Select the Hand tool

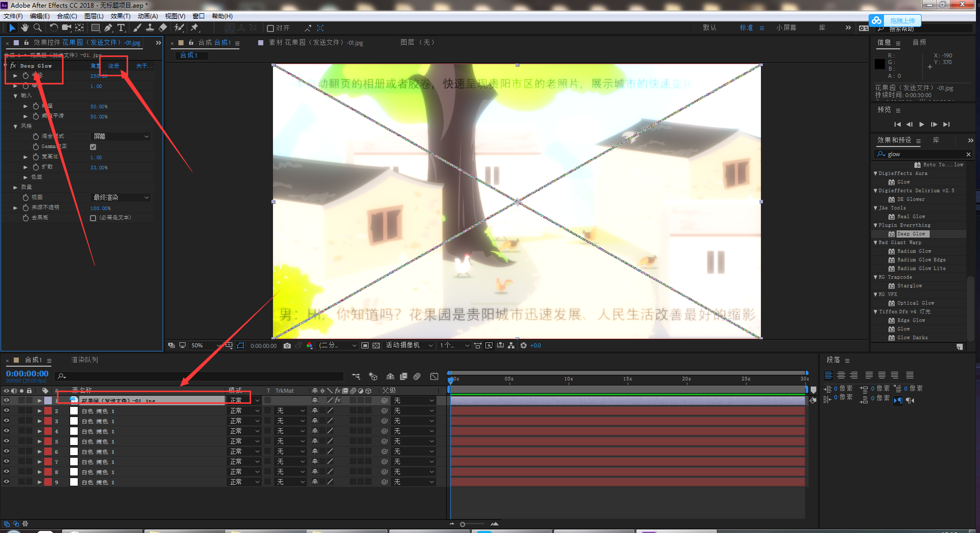pyautogui.click(x=24, y=27)
